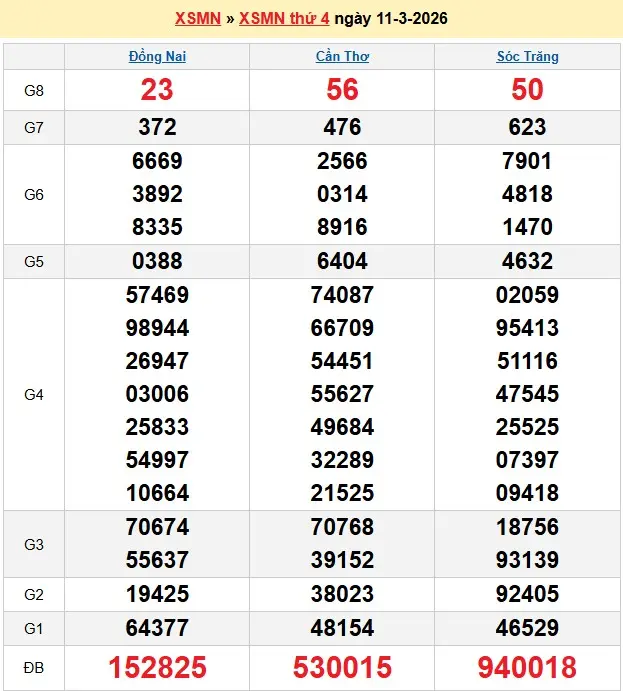Click Đồng Nai special prize 152825
The width and height of the screenshot is (623, 691).
[157, 667]
